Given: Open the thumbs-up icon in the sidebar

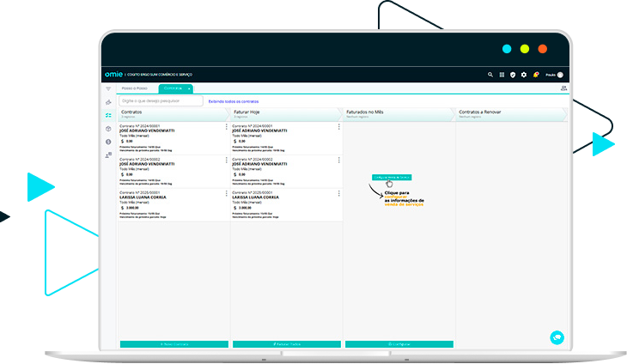Looking at the screenshot, I should [108, 102].
